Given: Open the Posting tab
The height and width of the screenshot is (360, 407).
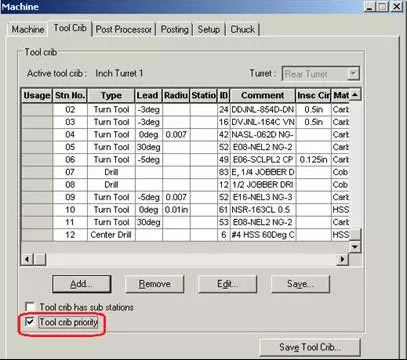Looking at the screenshot, I should [175, 29].
